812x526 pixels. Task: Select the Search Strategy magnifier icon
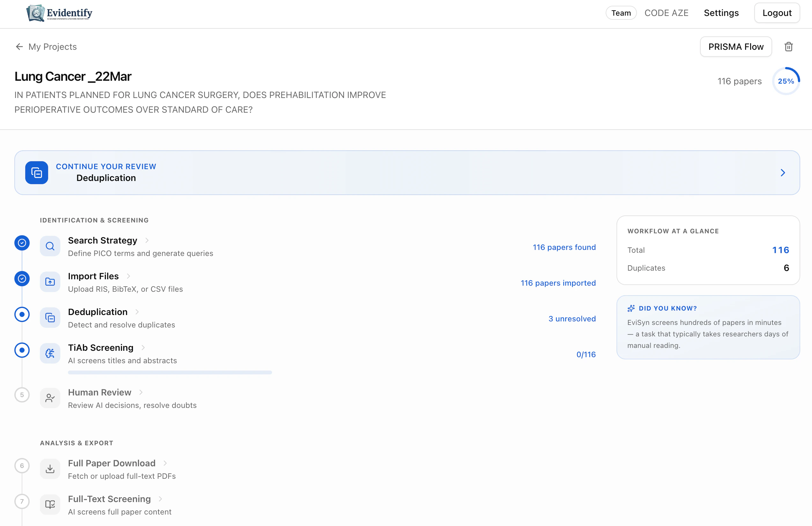(50, 246)
